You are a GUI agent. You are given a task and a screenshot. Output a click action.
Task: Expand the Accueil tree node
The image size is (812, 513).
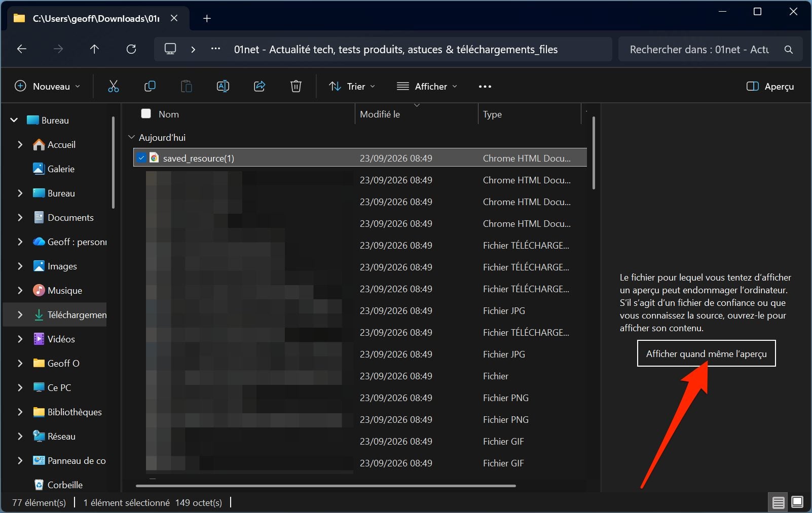pos(20,144)
